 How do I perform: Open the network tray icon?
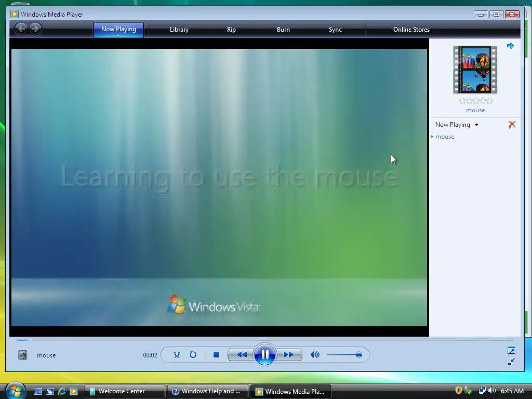coord(482,391)
